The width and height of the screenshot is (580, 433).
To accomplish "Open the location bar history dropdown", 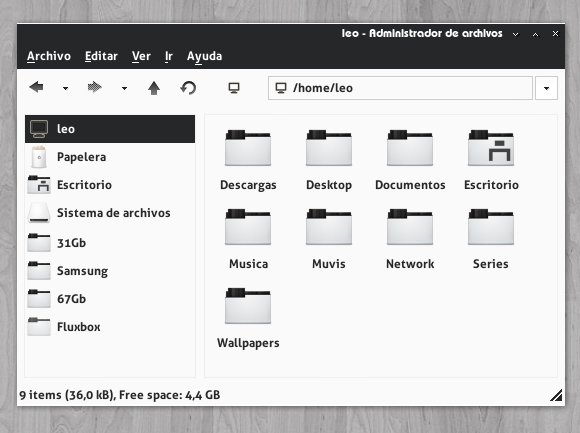I will tap(546, 88).
